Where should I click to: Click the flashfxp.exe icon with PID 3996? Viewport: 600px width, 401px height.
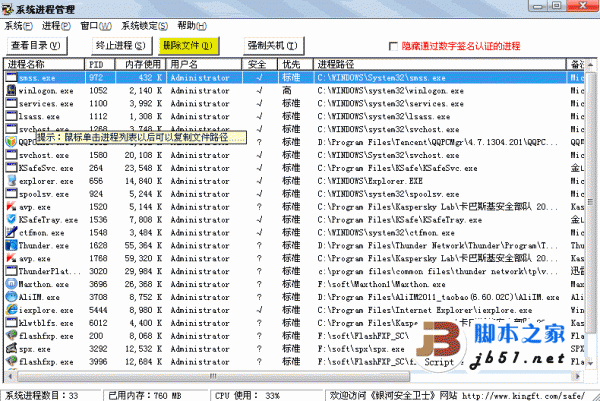pos(11,362)
